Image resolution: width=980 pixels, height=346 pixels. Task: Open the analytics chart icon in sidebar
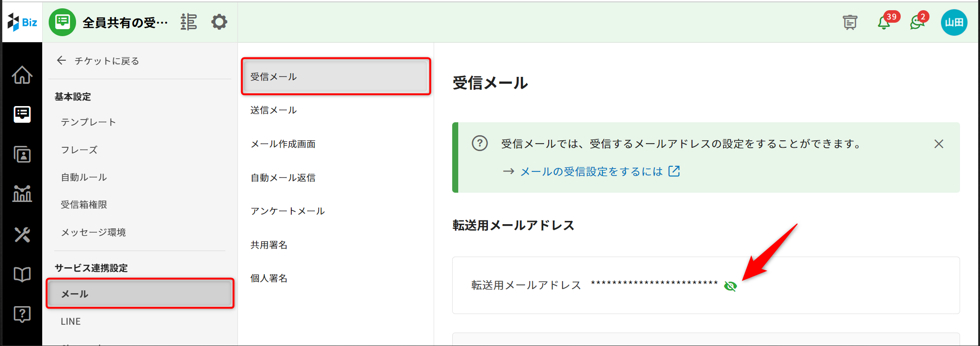[22, 194]
